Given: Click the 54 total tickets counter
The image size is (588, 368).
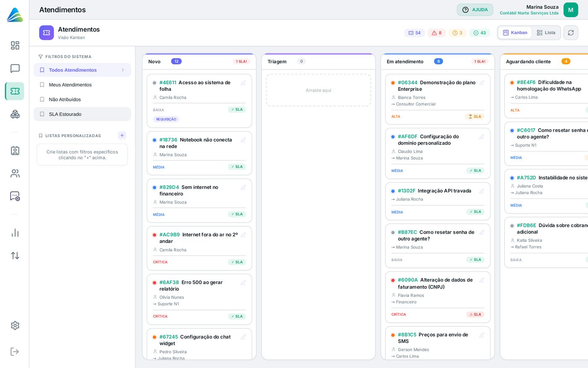Looking at the screenshot, I should tap(415, 33).
